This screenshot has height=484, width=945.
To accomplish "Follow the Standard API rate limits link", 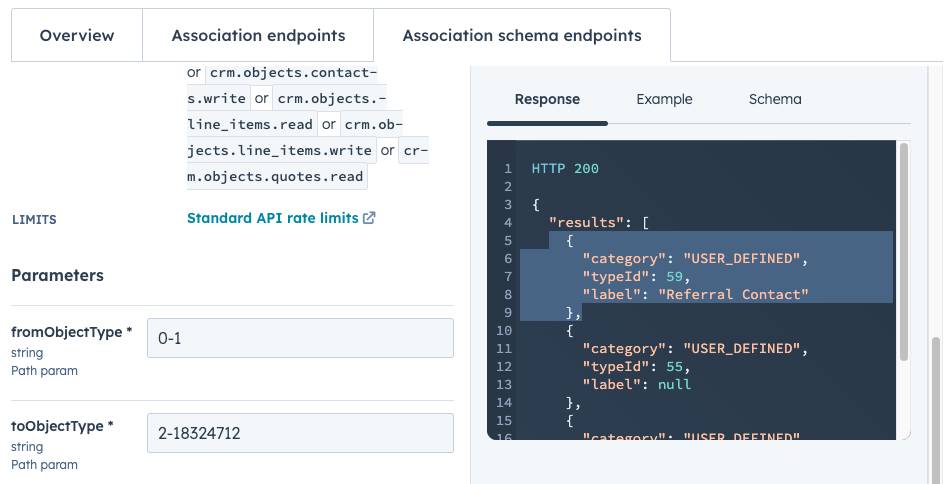I will 272,218.
